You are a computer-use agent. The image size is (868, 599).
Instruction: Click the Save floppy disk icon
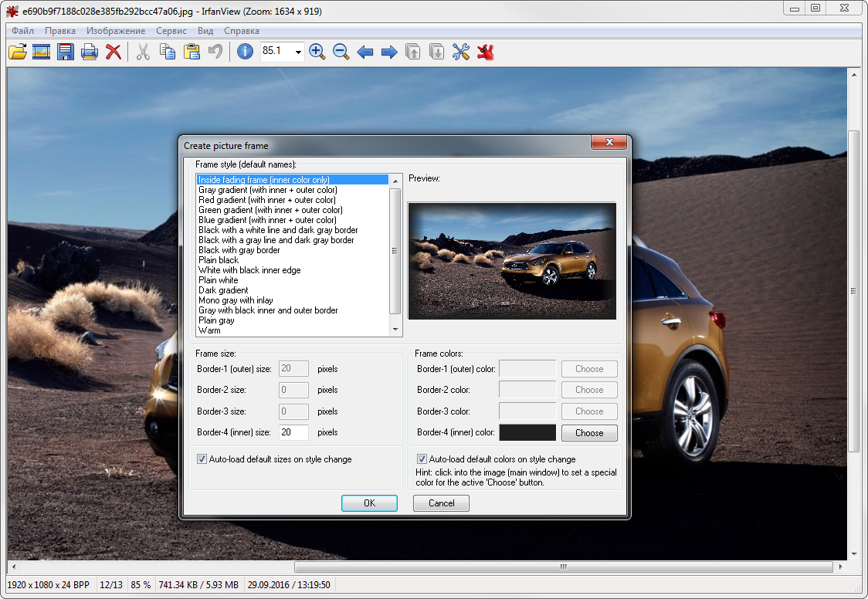coord(66,52)
